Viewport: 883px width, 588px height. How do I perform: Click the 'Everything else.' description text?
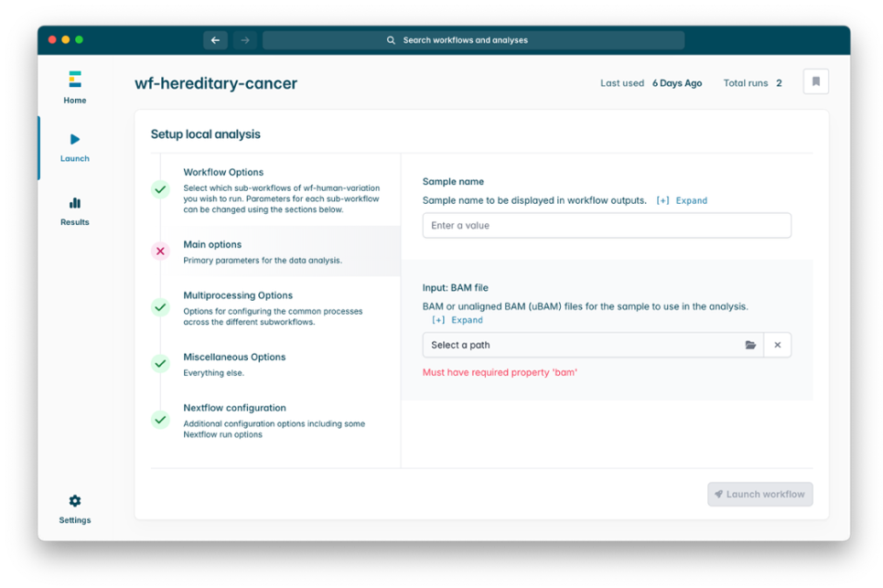coord(213,372)
